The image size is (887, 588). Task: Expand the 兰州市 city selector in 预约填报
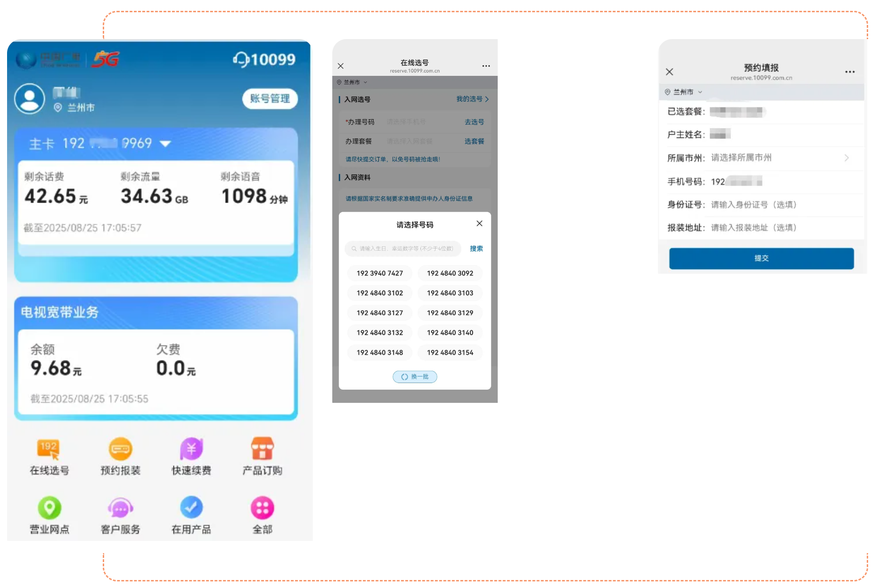tap(683, 92)
